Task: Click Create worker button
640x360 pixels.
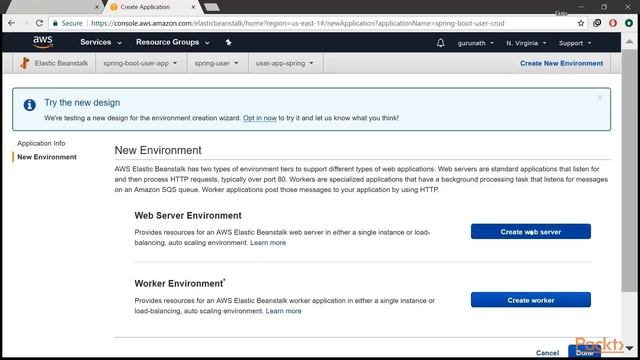Action: (x=531, y=300)
